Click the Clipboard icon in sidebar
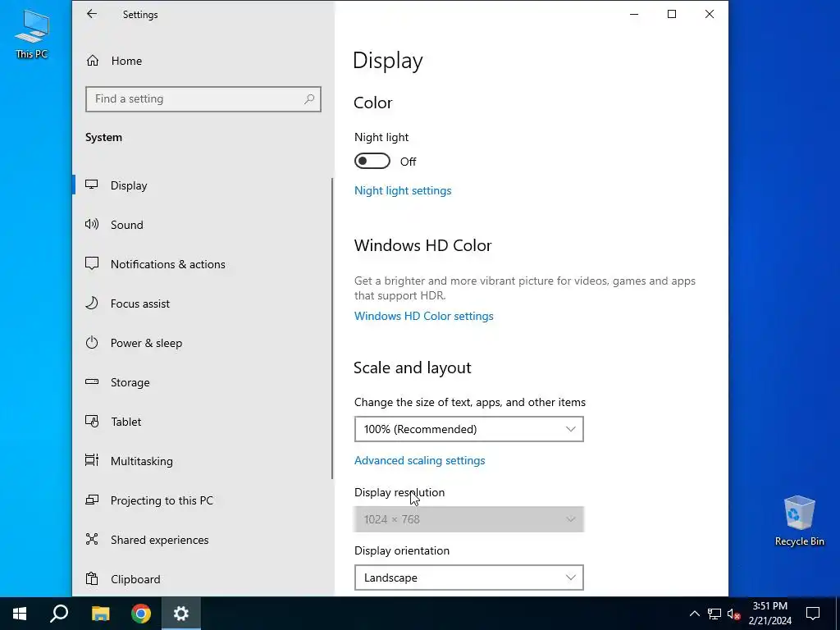This screenshot has height=630, width=840. 92,578
